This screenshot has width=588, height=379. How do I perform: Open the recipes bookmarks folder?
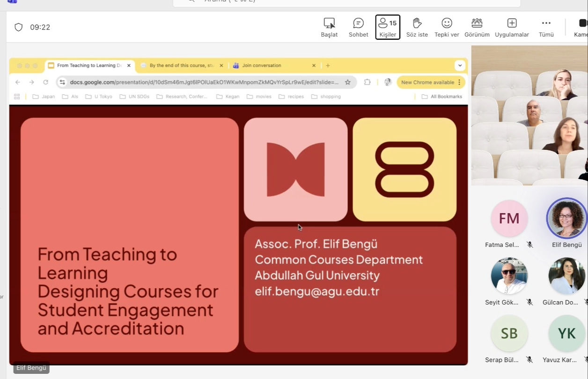click(x=291, y=97)
